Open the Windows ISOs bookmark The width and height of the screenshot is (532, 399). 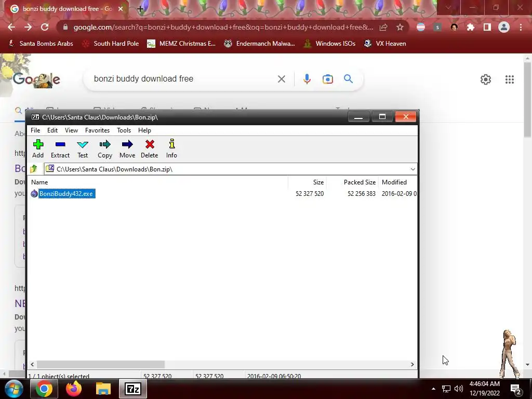[x=329, y=44]
